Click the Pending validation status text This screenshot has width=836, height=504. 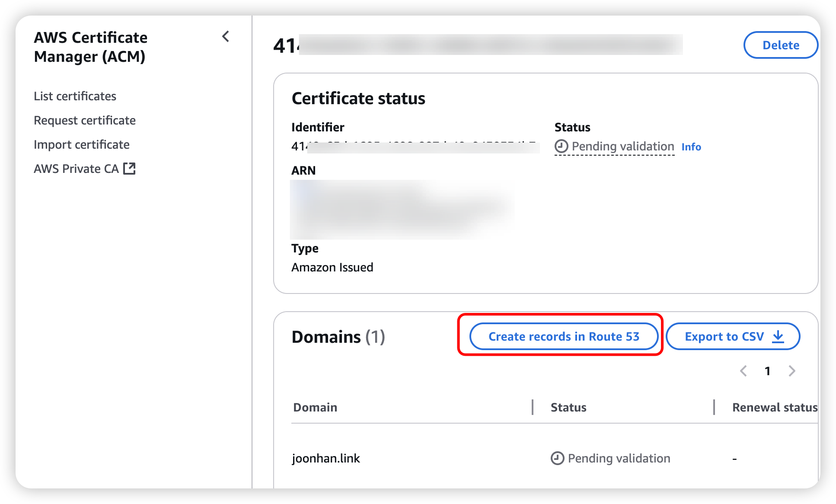622,147
